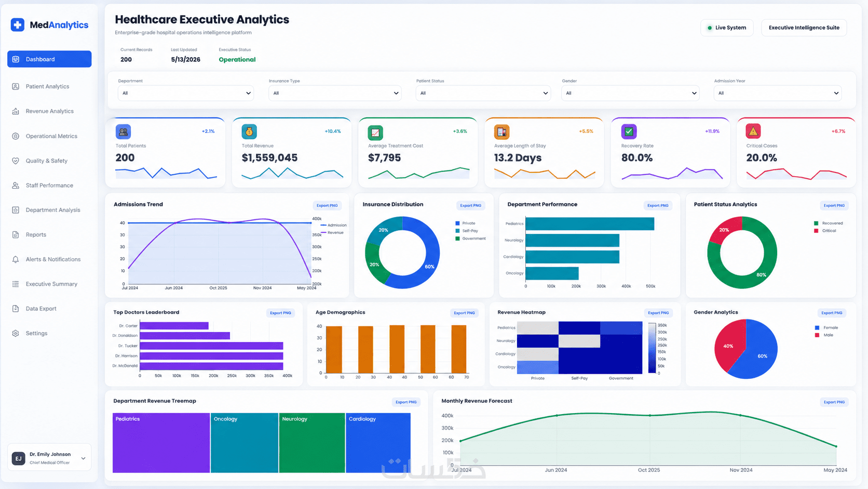Click the MedAnalytics plus logo icon
This screenshot has height=489, width=868.
coord(18,24)
